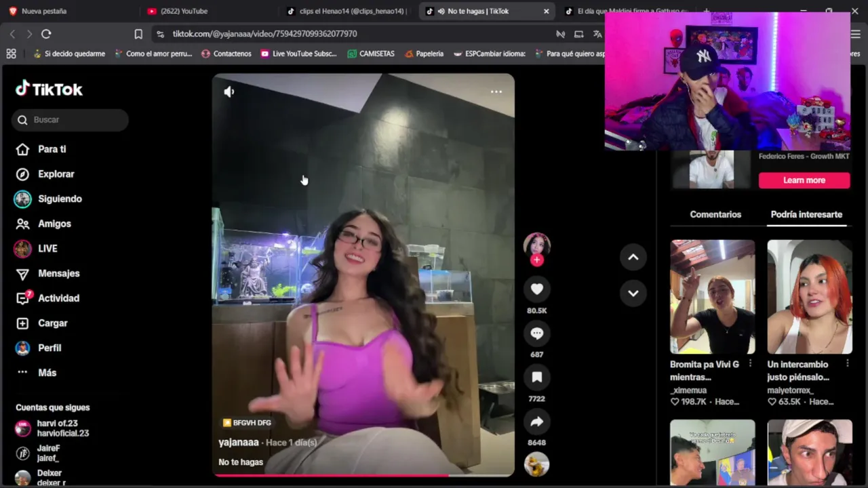
Task: Share the video using arrow icon
Action: pyautogui.click(x=536, y=422)
